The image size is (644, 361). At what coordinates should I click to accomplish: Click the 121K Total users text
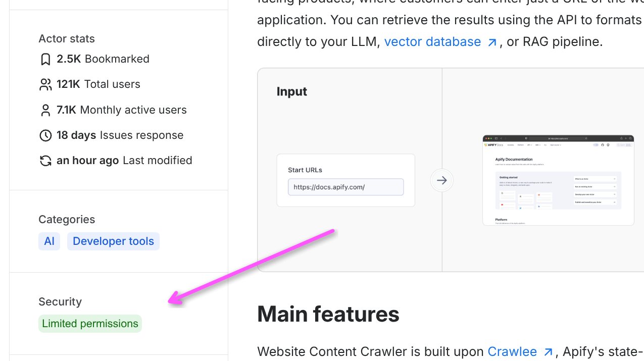[x=98, y=84]
